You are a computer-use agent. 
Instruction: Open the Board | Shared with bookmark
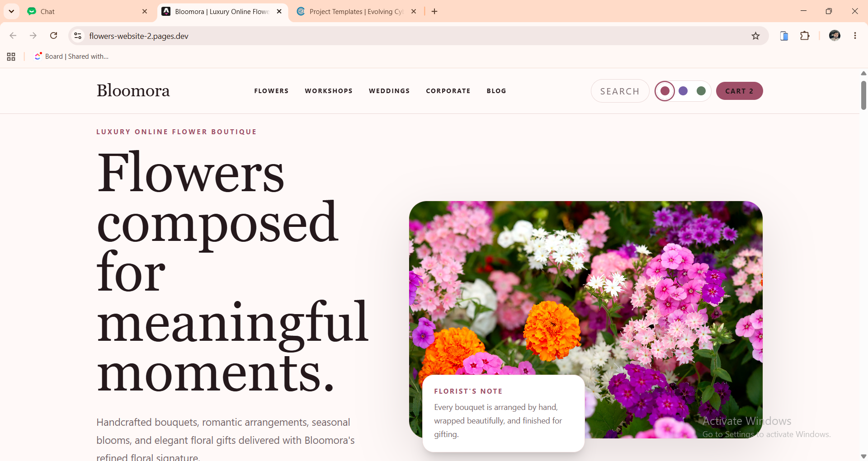click(x=71, y=56)
